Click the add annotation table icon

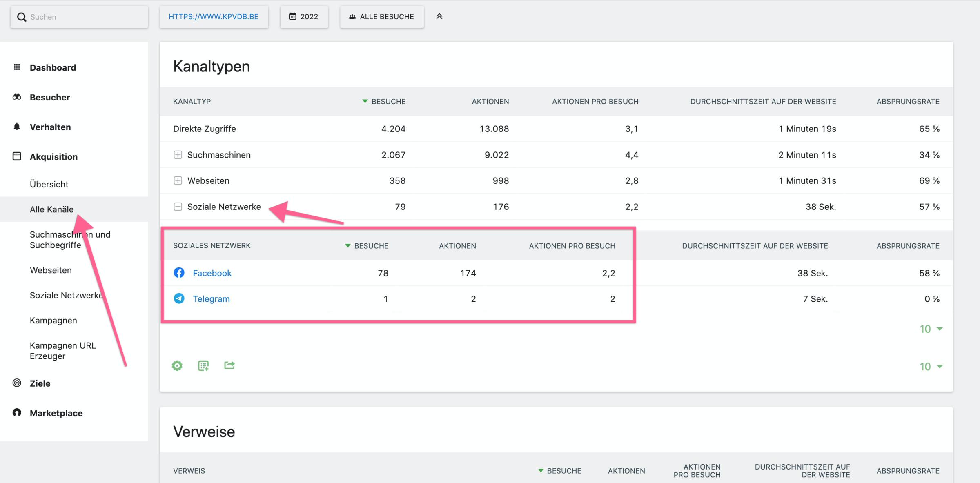tap(203, 365)
